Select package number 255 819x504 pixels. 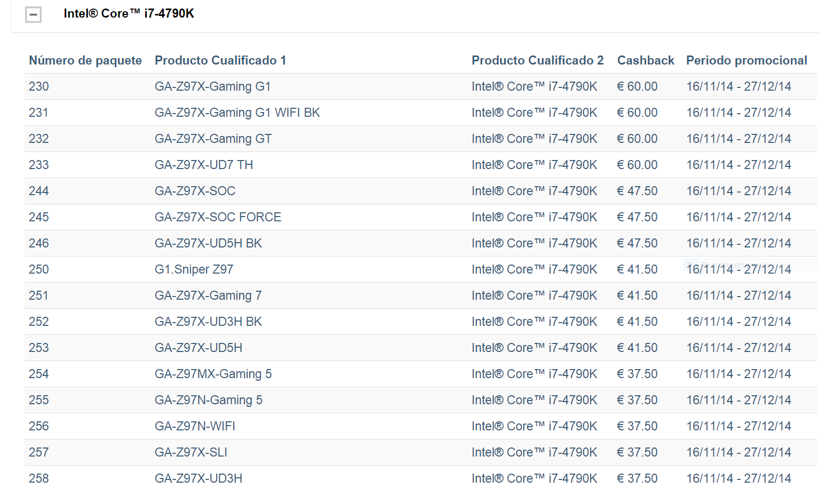[x=39, y=400]
